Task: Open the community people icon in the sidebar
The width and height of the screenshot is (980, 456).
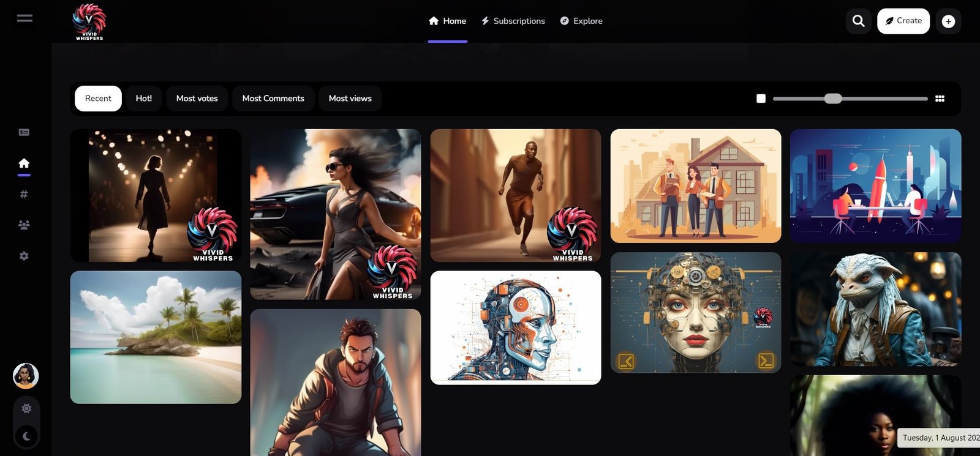Action: (24, 225)
